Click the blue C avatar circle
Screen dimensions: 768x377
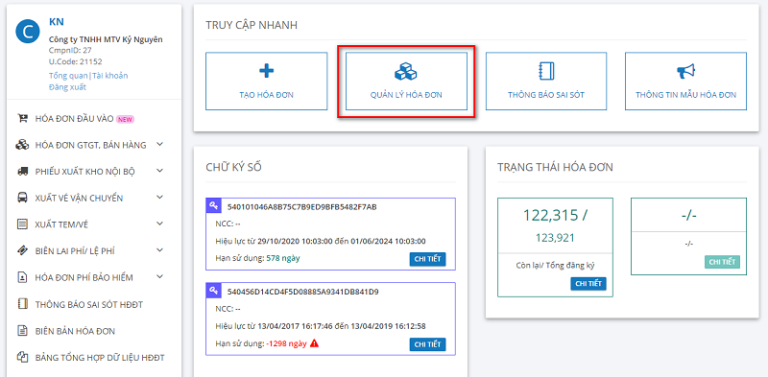pyautogui.click(x=28, y=31)
